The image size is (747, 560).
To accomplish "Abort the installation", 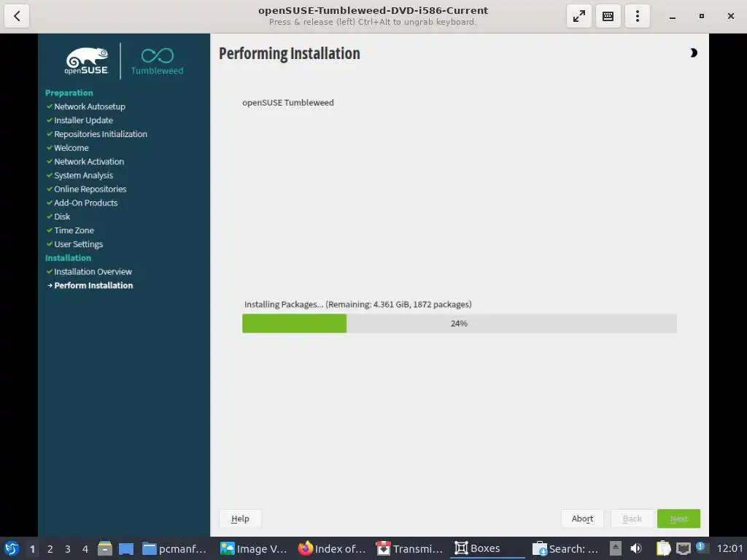I will click(582, 518).
